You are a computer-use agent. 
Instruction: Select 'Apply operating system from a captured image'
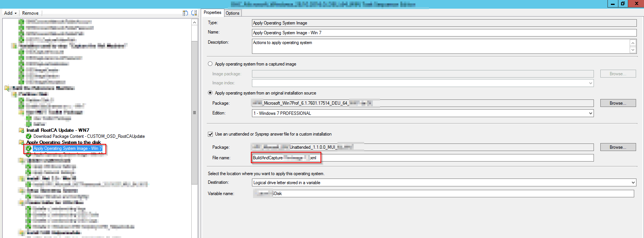[x=210, y=64]
